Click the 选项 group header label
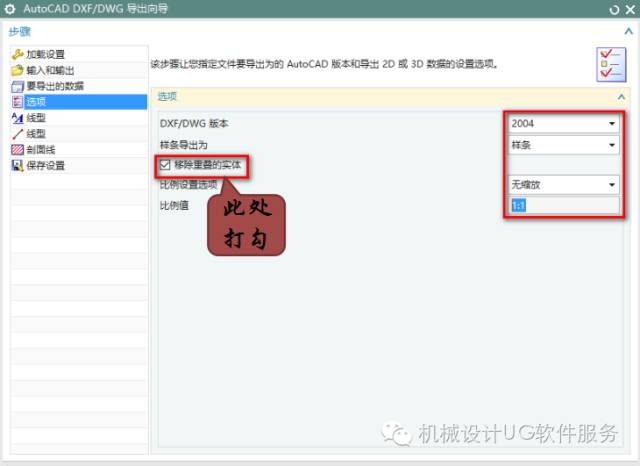 click(167, 97)
